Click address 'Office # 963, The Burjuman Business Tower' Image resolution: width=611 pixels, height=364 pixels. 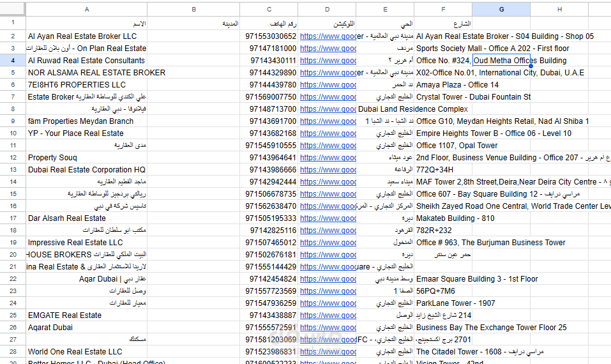click(490, 243)
